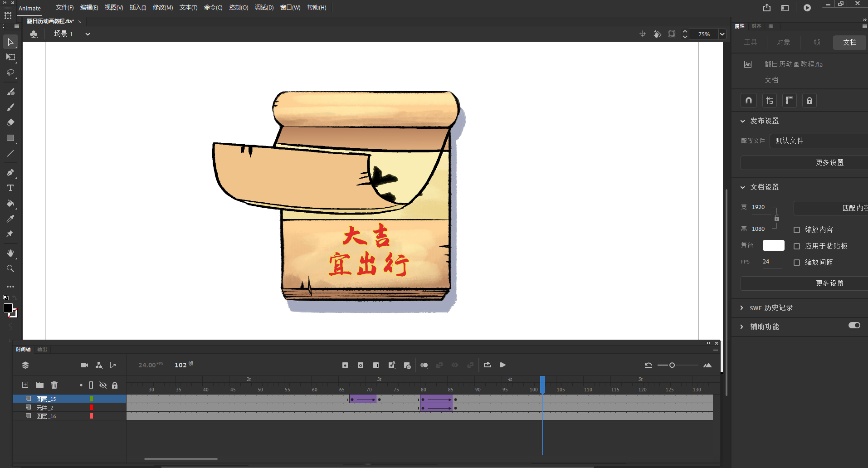The image size is (868, 468).
Task: Click the timeline reset zoom undo icon
Action: [x=649, y=365]
